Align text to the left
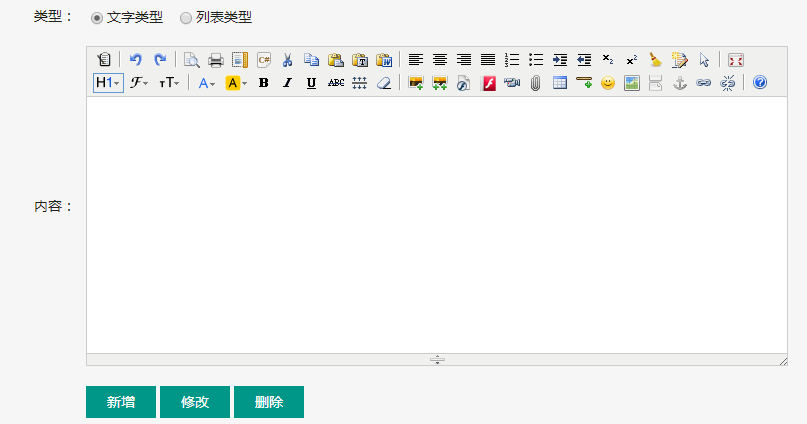Viewport: 807px width, 424px height. pyautogui.click(x=416, y=60)
